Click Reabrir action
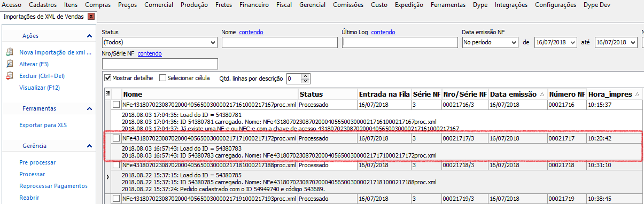The width and height of the screenshot is (644, 204). (29, 198)
